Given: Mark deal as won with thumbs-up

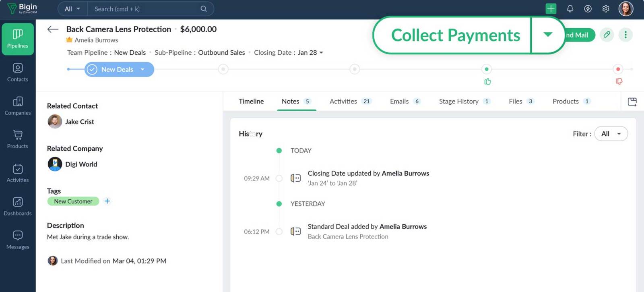Looking at the screenshot, I should click(x=487, y=82).
